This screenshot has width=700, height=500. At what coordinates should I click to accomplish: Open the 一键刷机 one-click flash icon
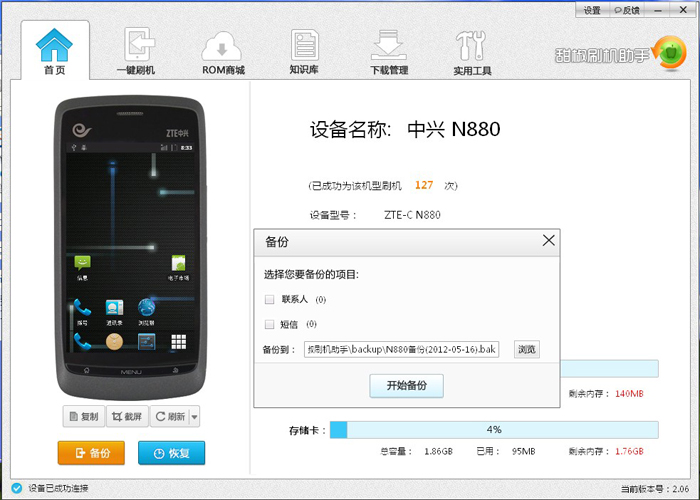[138, 44]
